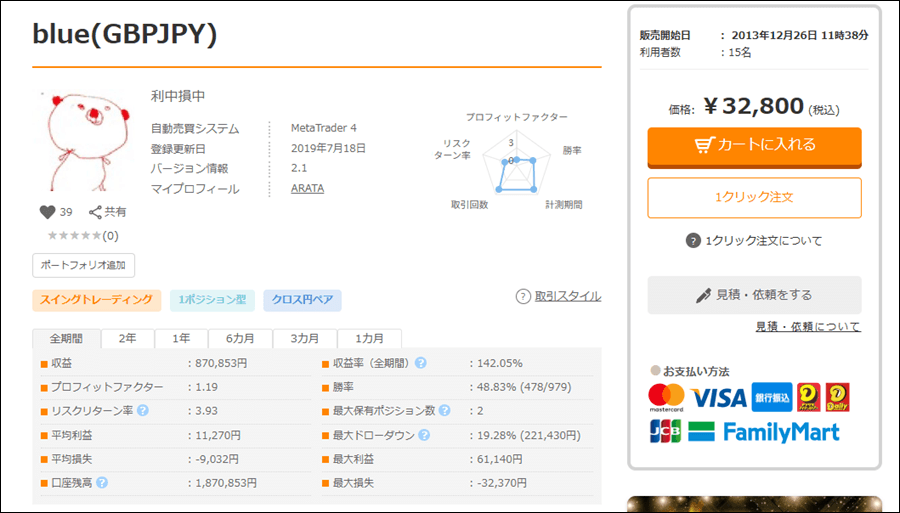Viewport: 900px width, 513px height.
Task: Click the share icon labeled 共有
Action: click(x=96, y=212)
